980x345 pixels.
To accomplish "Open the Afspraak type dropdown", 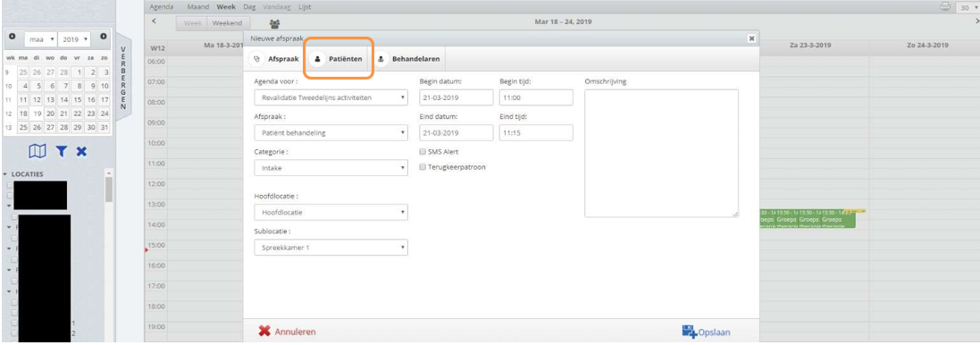I will tap(331, 132).
